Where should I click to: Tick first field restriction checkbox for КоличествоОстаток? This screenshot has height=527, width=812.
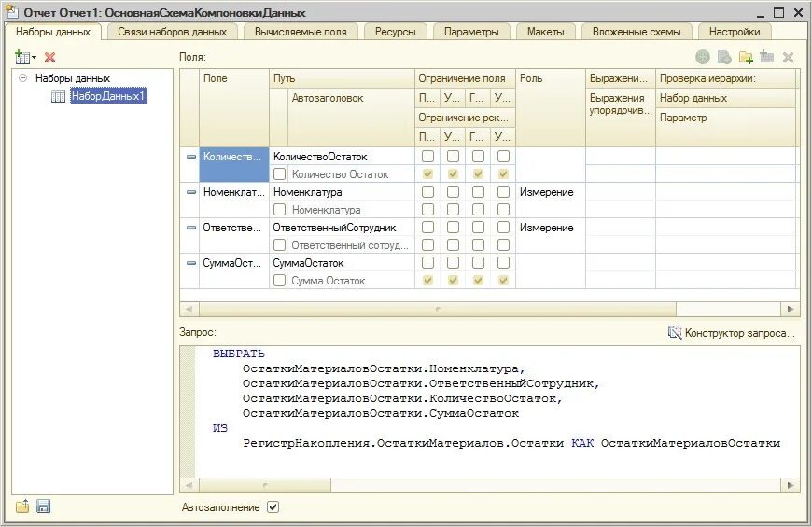pos(427,157)
